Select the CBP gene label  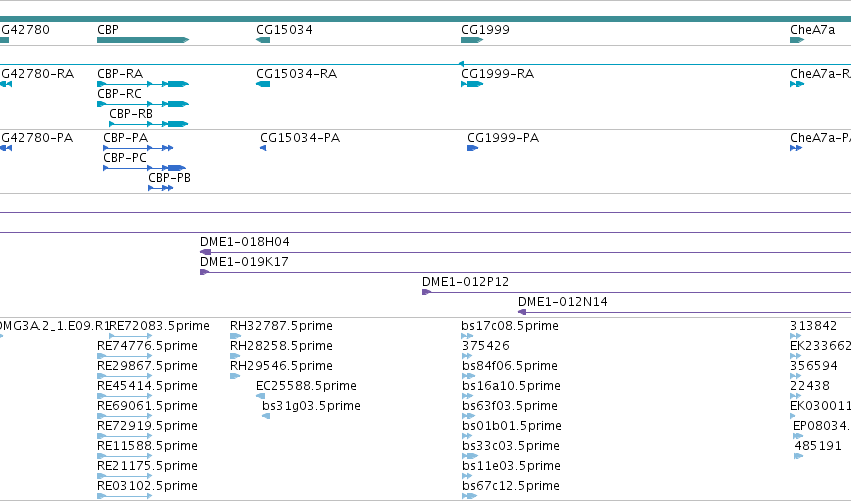[x=107, y=30]
